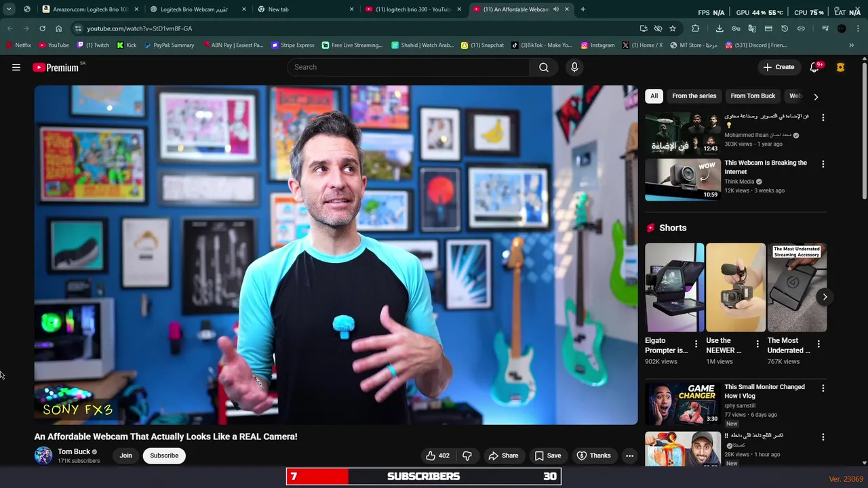Image resolution: width=868 pixels, height=488 pixels.
Task: Open the YouTube account avatar menu
Action: 840,67
